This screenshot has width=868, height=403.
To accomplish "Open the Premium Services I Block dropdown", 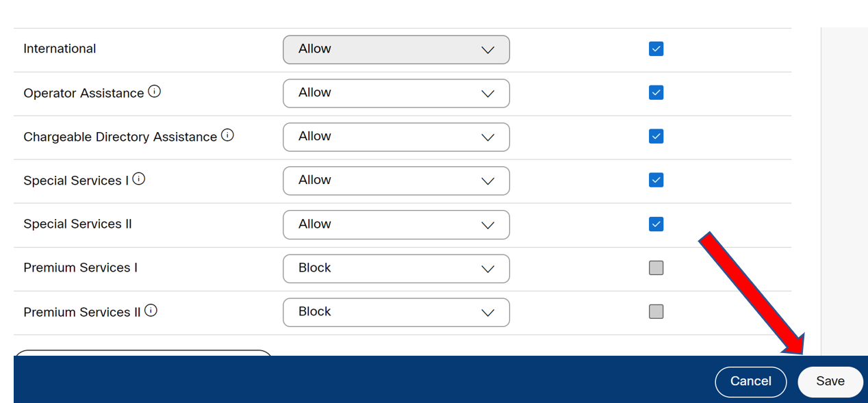I will click(396, 268).
